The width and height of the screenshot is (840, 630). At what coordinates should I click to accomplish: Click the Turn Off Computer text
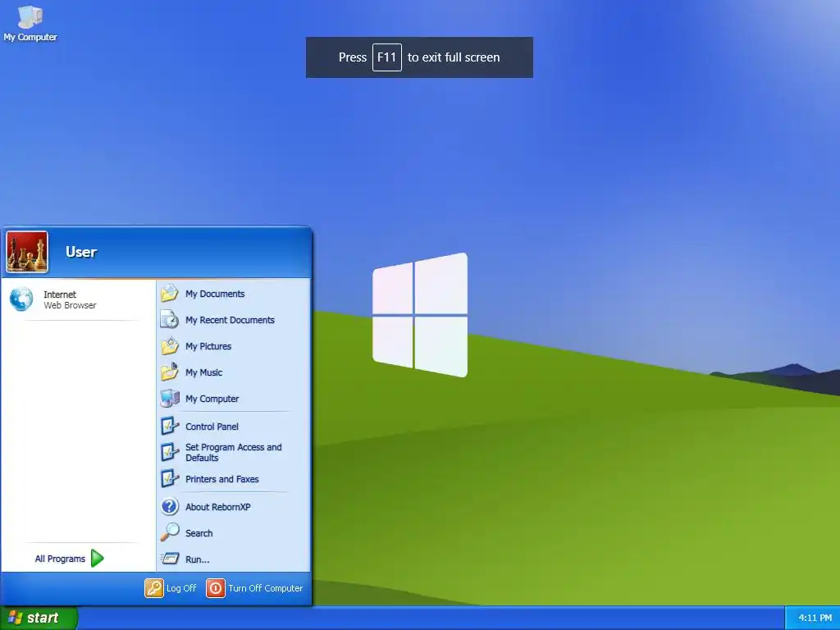(x=266, y=588)
